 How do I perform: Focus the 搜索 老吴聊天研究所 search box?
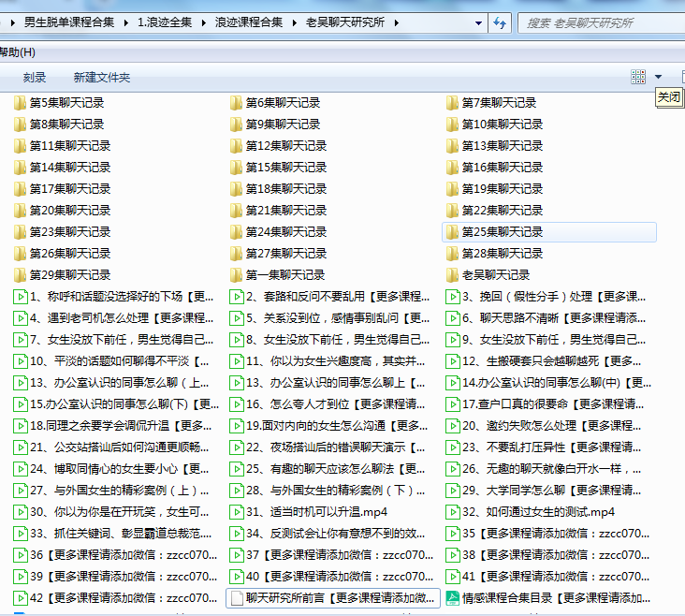click(x=601, y=23)
